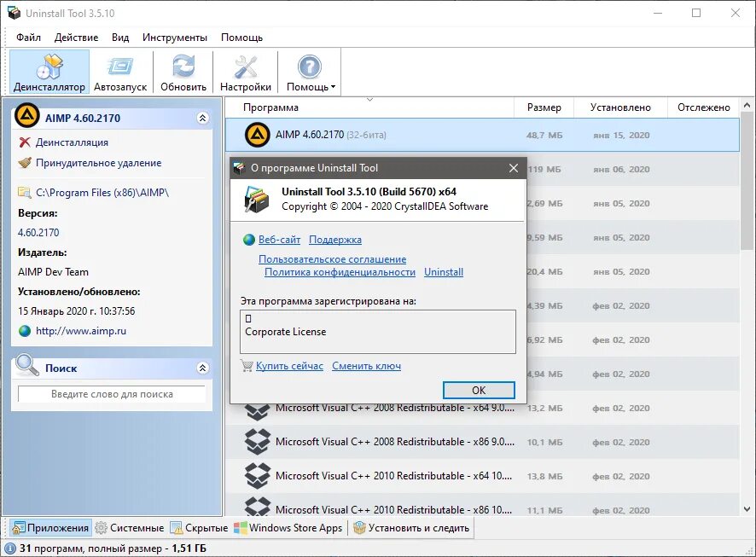Screen dimensions: 756x557
Task: Open the Поддержка link
Action: 335,240
